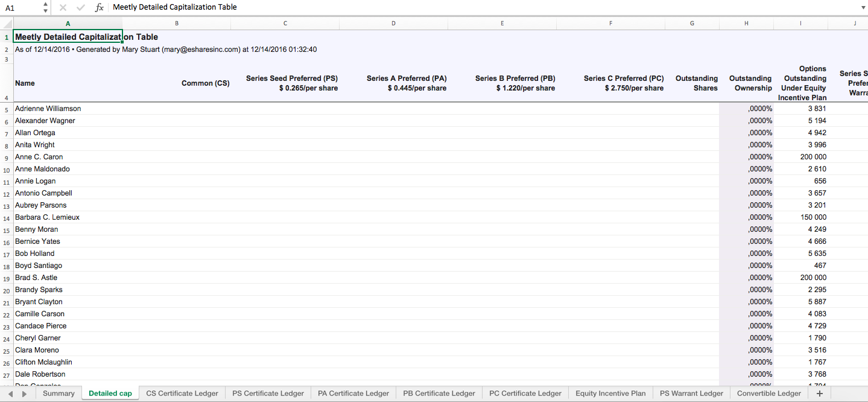
Task: Open the Name Box stepper arrows next to A1
Action: [x=46, y=7]
